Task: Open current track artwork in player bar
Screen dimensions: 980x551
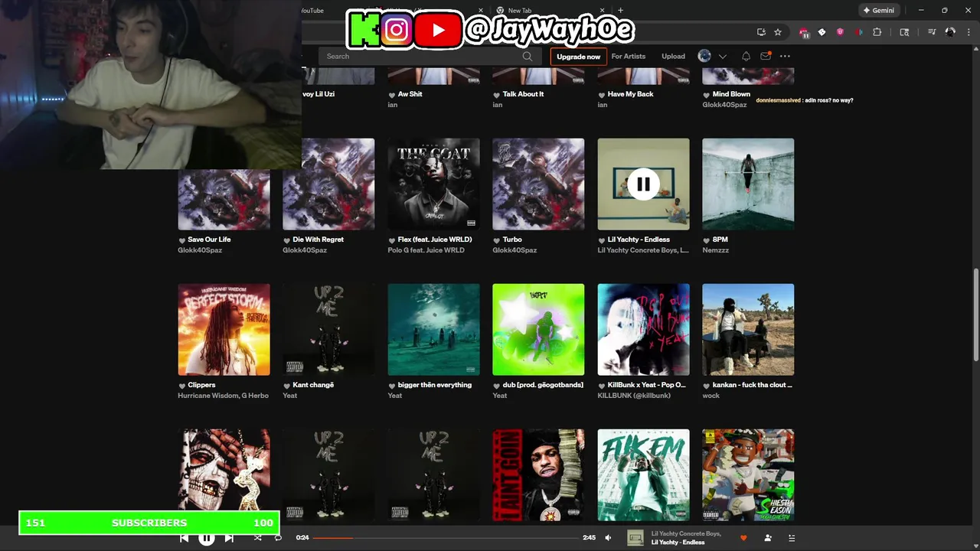Action: (635, 538)
